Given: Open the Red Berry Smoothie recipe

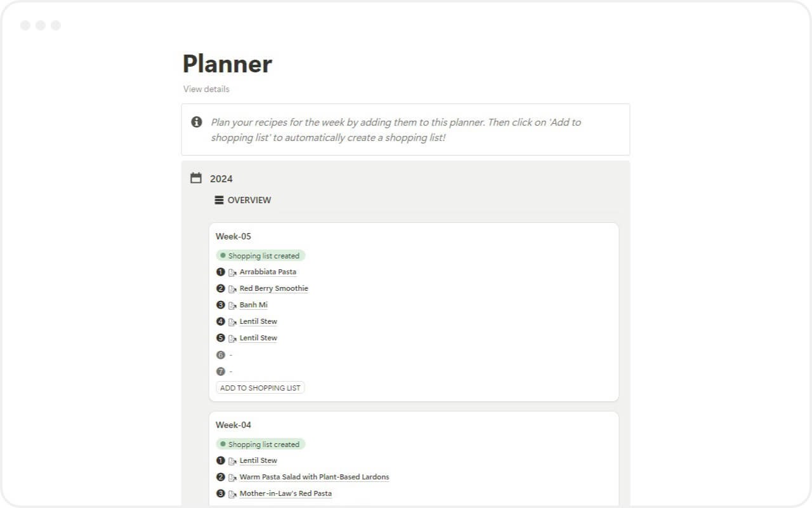Looking at the screenshot, I should coord(273,288).
